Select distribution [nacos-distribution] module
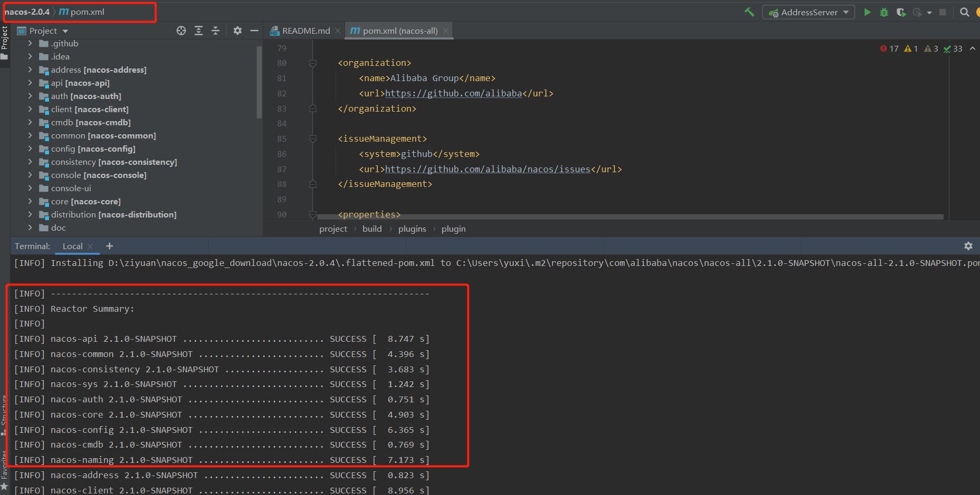Image resolution: width=980 pixels, height=495 pixels. [114, 214]
